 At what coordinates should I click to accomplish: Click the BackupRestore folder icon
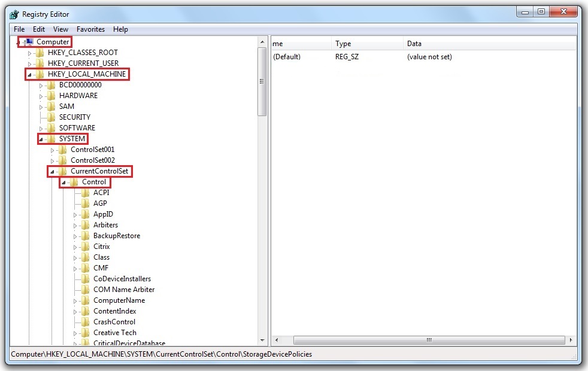(x=86, y=236)
